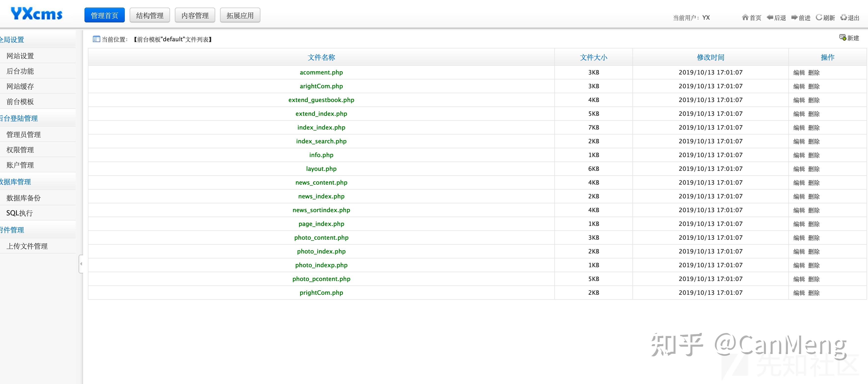868x384 pixels.
Task: Select 前台模板 in the sidebar
Action: pos(20,102)
